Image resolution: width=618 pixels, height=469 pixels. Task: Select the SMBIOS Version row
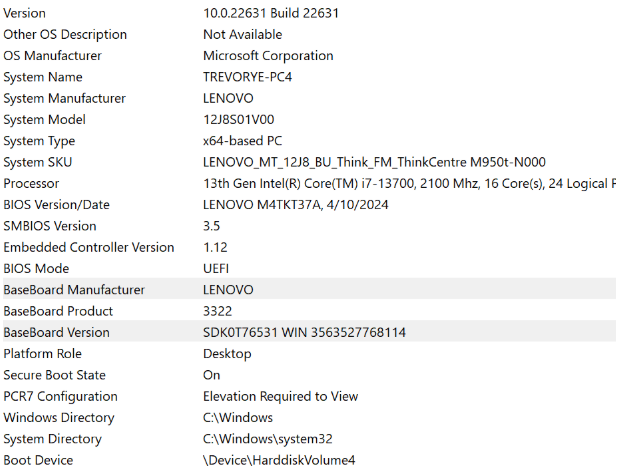[50, 226]
